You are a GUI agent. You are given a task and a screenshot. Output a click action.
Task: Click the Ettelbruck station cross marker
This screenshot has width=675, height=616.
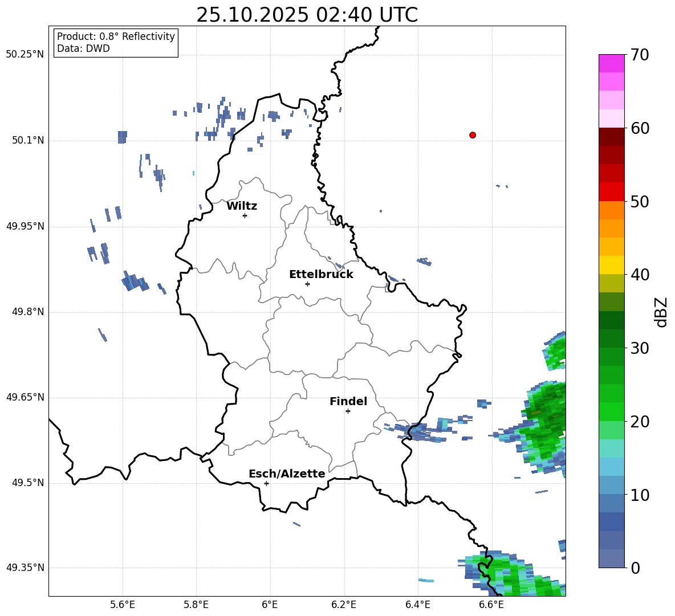click(x=307, y=284)
